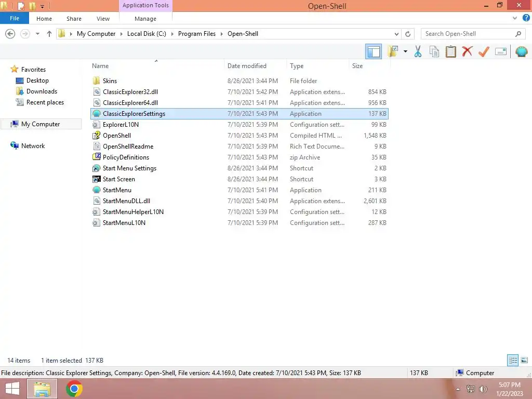
Task: Open Chrome from the taskbar
Action: click(74, 389)
